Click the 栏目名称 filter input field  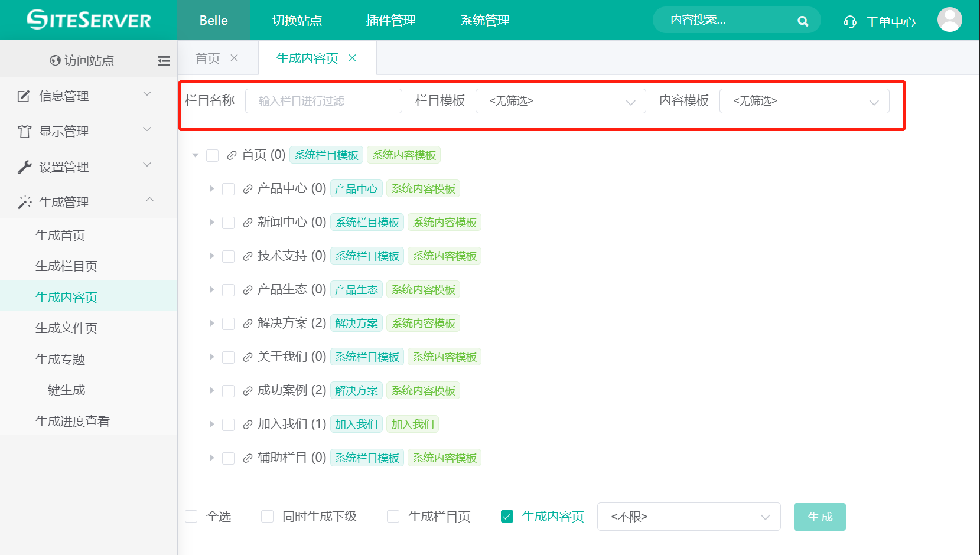[323, 101]
